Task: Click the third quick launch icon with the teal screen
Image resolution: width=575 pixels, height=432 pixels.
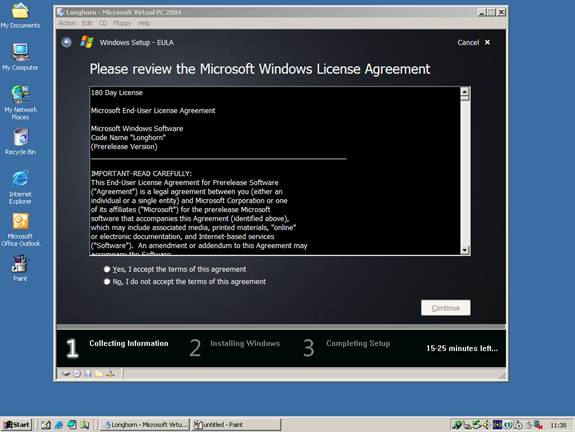Action: [x=72, y=425]
